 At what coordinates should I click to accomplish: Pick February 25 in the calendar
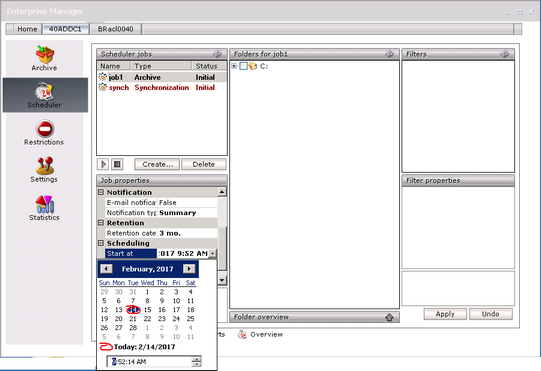[x=190, y=319]
